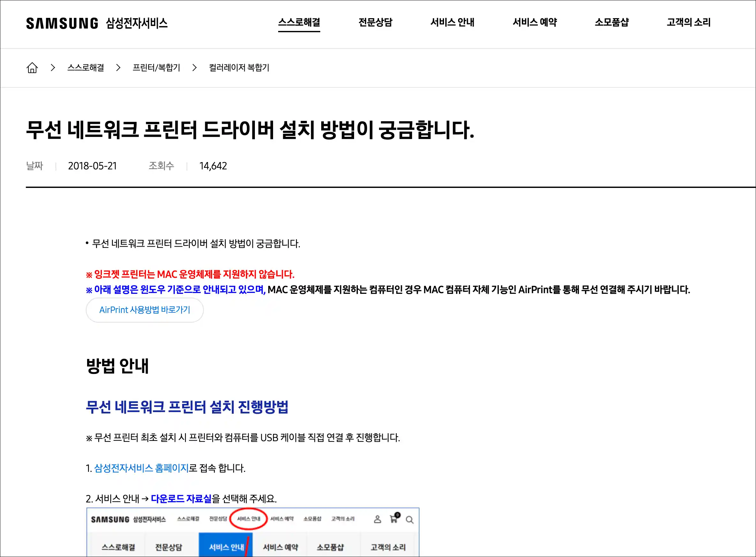756x557 pixels.
Task: Click the 방법 안내 heading
Action: [x=117, y=366]
